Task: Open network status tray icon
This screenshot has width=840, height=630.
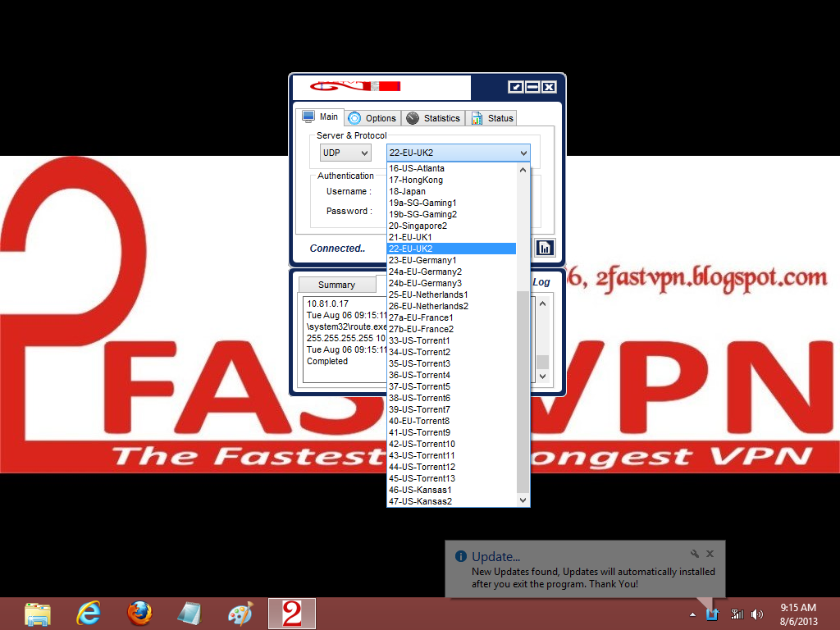Action: [737, 614]
